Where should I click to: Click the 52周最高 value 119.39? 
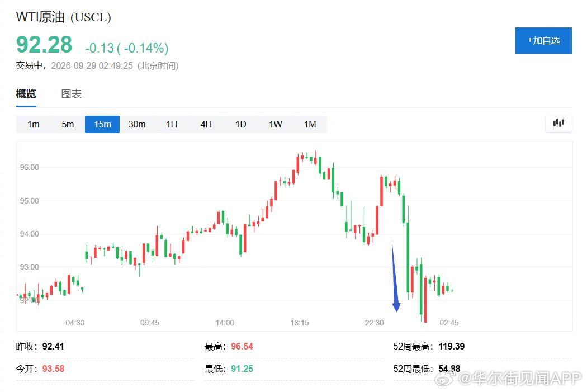click(452, 346)
